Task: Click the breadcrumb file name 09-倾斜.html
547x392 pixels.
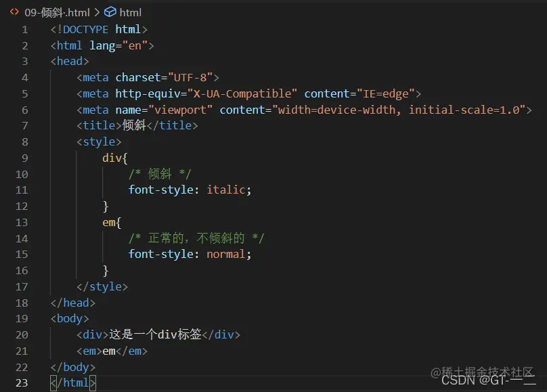Action: pyautogui.click(x=58, y=13)
